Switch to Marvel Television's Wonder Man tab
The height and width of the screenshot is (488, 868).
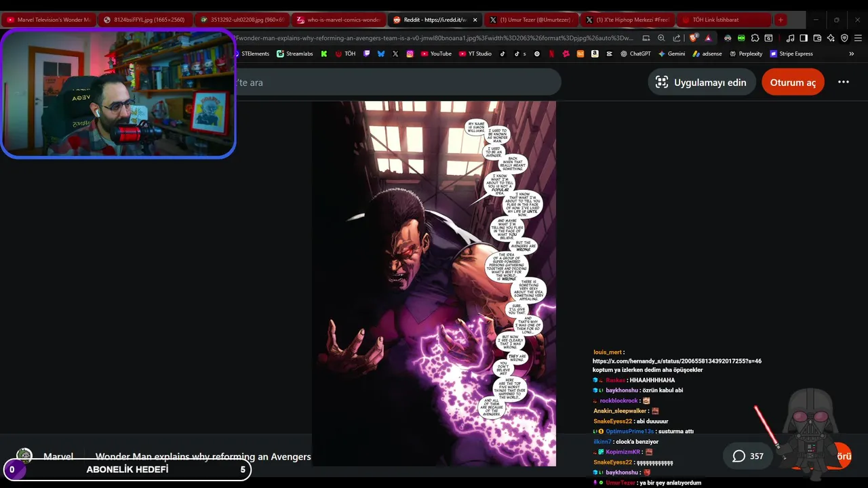click(48, 20)
